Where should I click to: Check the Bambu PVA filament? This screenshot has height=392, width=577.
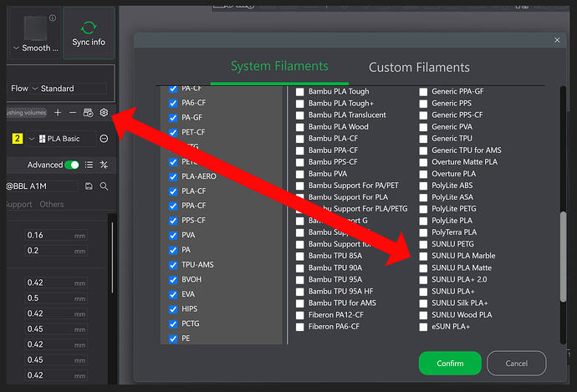(x=300, y=174)
